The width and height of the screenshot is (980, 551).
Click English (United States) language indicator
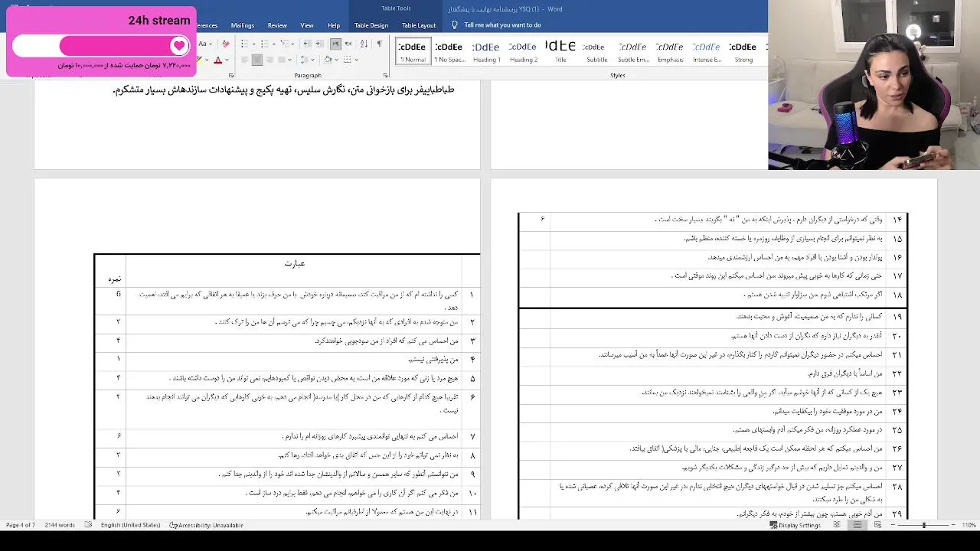(x=130, y=525)
